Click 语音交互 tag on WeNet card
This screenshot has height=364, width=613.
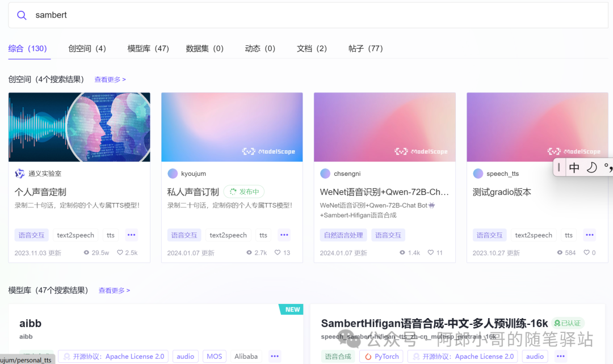click(x=388, y=235)
